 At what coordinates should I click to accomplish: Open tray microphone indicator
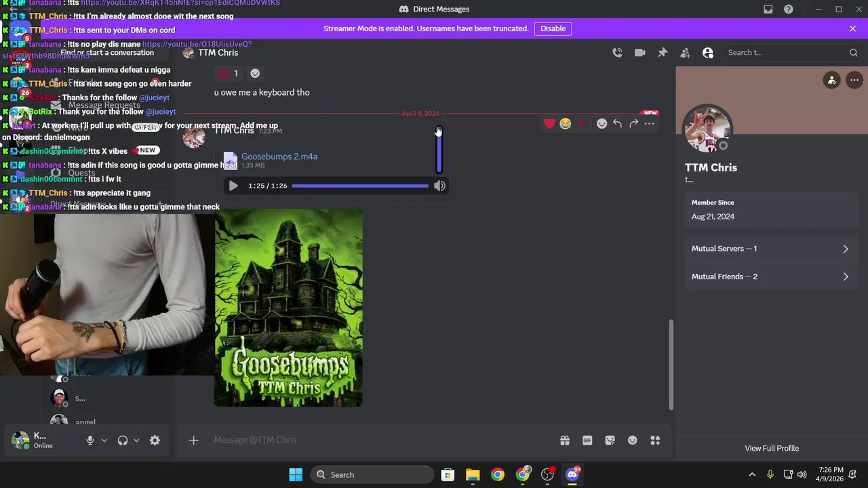[770, 474]
